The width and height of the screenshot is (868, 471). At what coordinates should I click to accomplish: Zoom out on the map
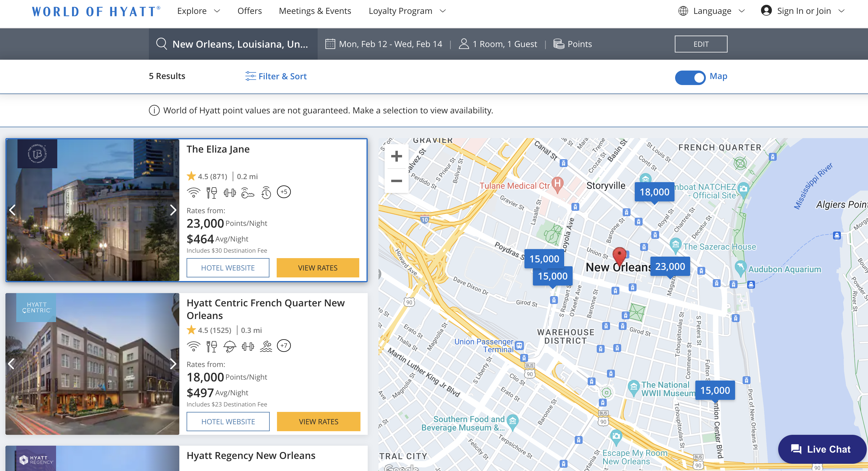pyautogui.click(x=396, y=181)
